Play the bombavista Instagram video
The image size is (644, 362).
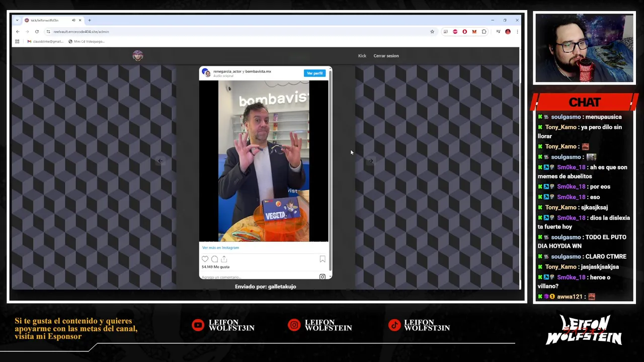tap(264, 161)
